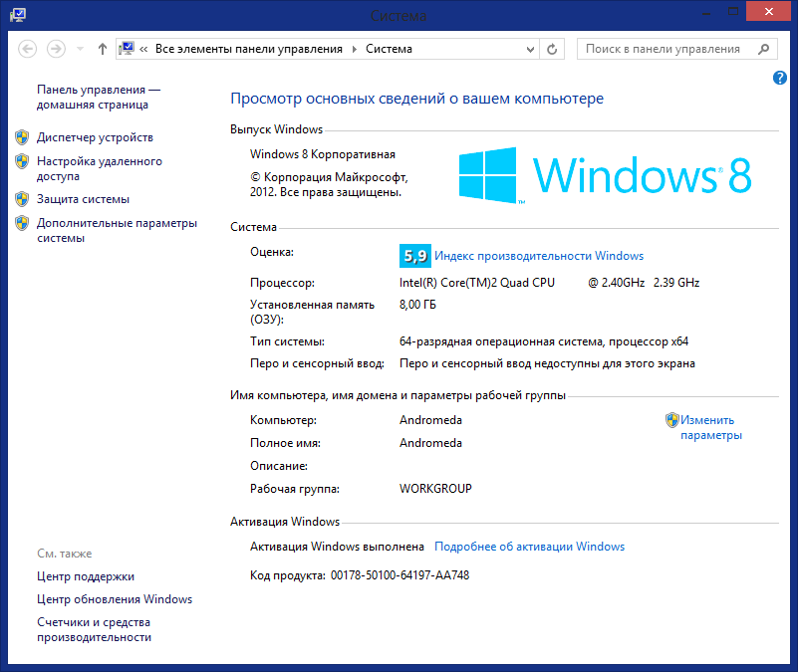Click 'Изменить параметры' link

click(x=710, y=427)
